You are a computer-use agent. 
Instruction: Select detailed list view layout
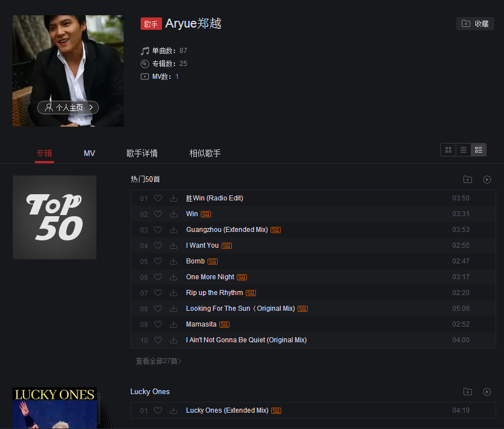tap(479, 150)
